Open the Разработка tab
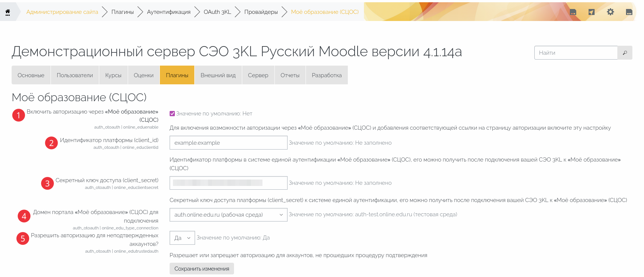 point(327,75)
